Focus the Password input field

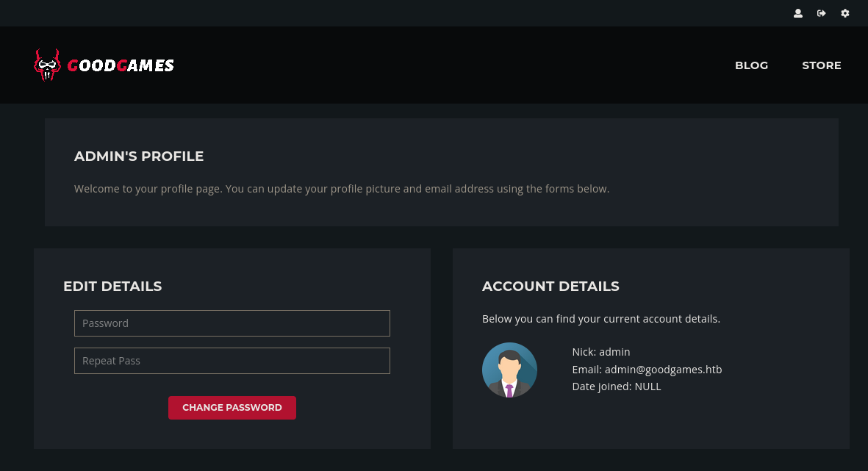(232, 323)
